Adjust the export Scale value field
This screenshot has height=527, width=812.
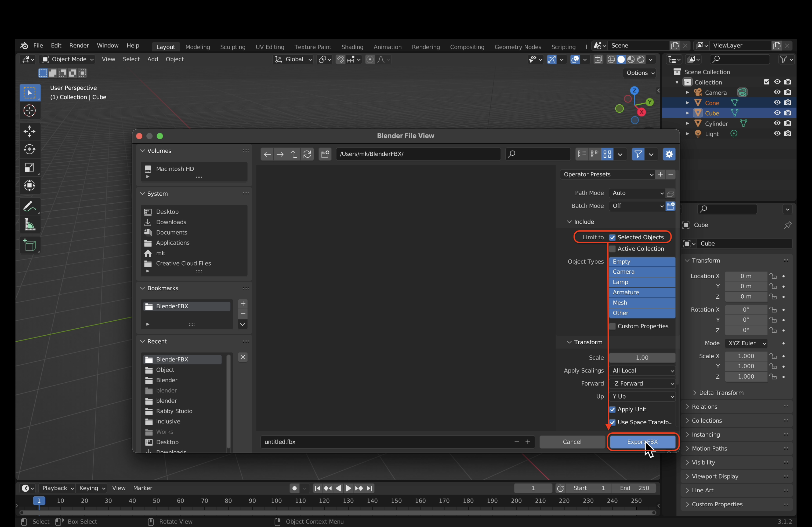tap(642, 358)
